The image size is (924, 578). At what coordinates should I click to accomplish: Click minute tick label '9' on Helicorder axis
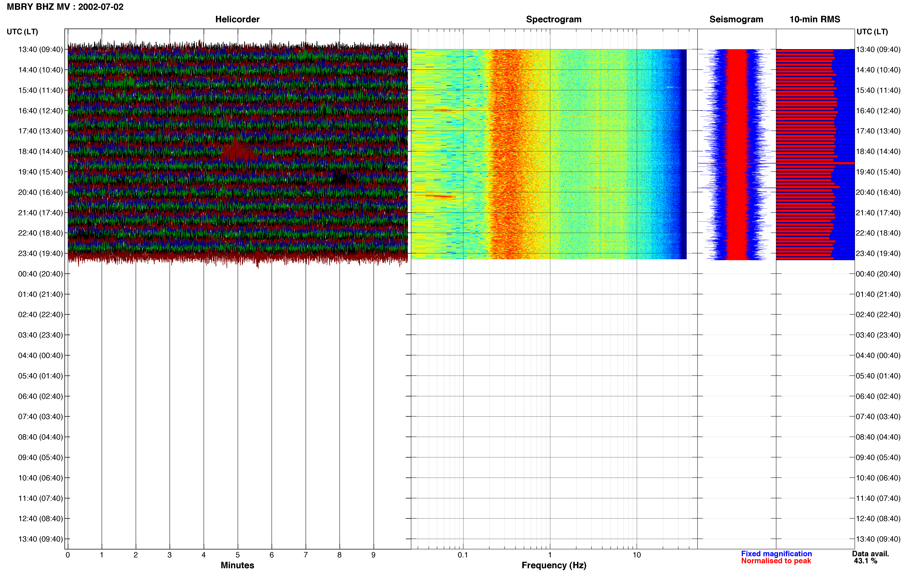click(373, 555)
